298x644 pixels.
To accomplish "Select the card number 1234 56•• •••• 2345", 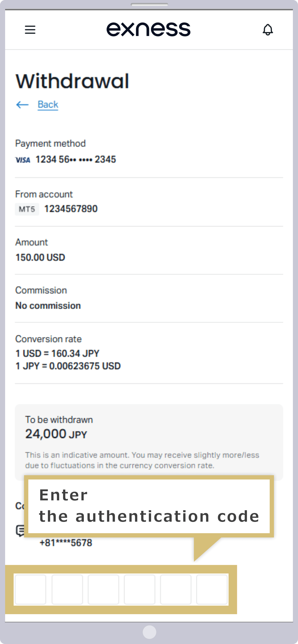I will (76, 159).
